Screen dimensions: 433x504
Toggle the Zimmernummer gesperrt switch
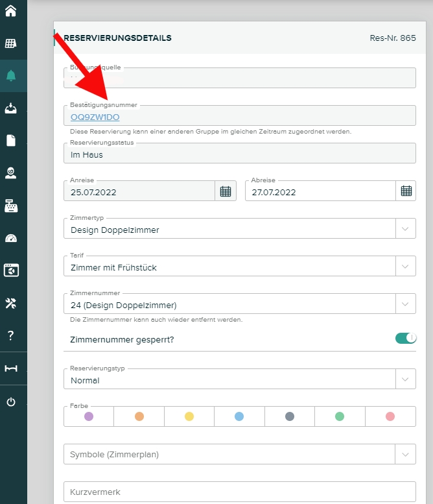(x=405, y=338)
